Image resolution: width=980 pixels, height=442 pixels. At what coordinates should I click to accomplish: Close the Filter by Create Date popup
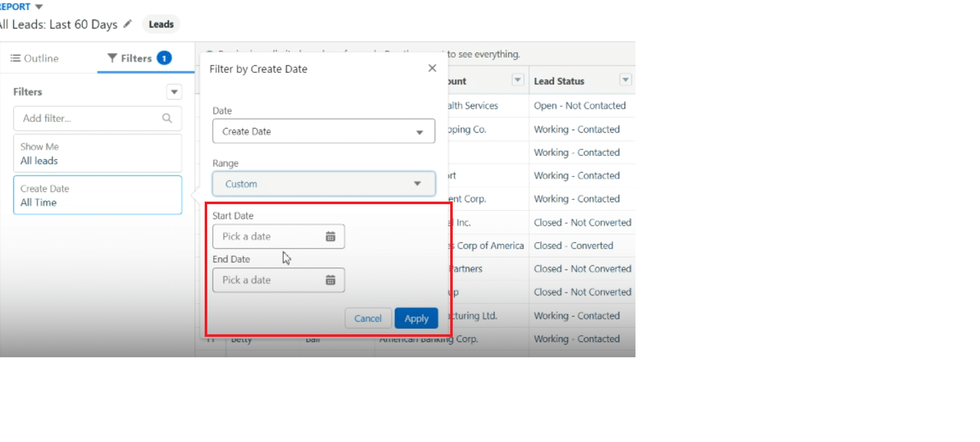(x=432, y=68)
